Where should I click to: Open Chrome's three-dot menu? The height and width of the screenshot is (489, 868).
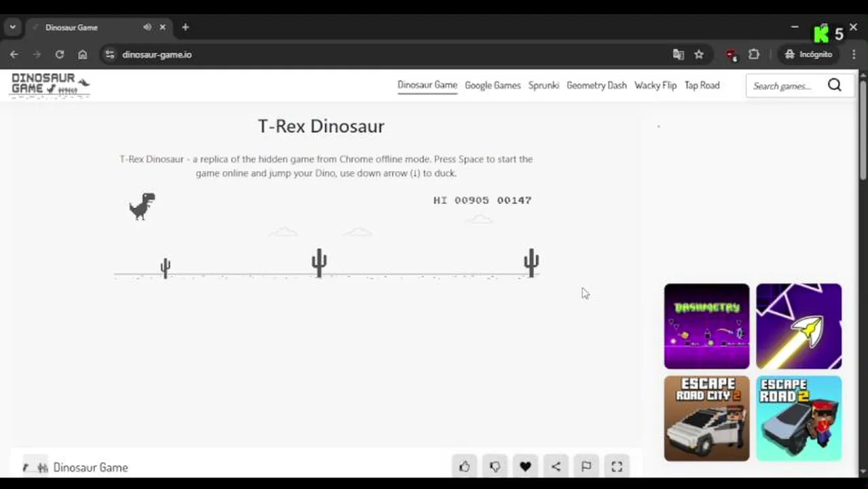tap(854, 54)
